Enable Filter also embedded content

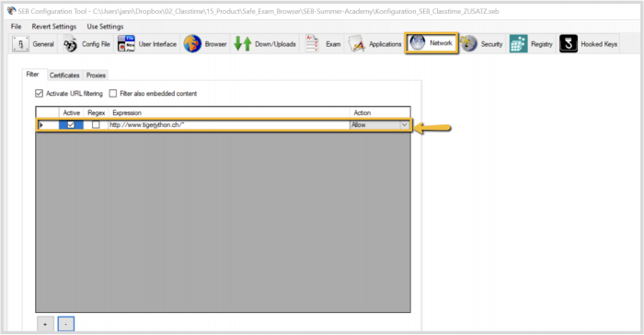pyautogui.click(x=113, y=93)
